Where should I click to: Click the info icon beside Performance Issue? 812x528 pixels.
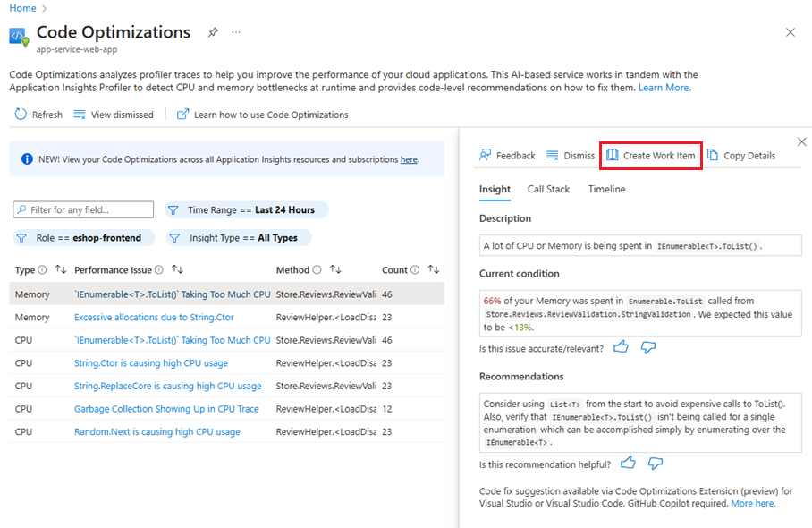pyautogui.click(x=158, y=269)
